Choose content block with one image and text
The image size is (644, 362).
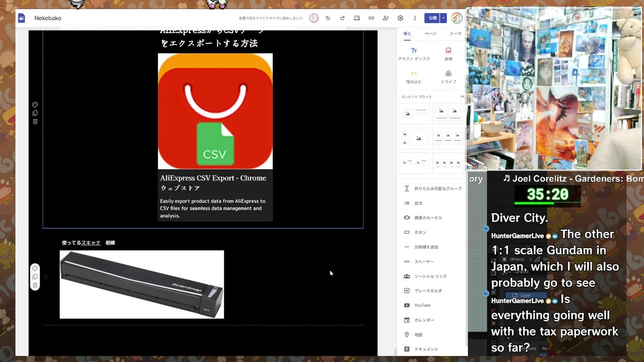point(415,113)
